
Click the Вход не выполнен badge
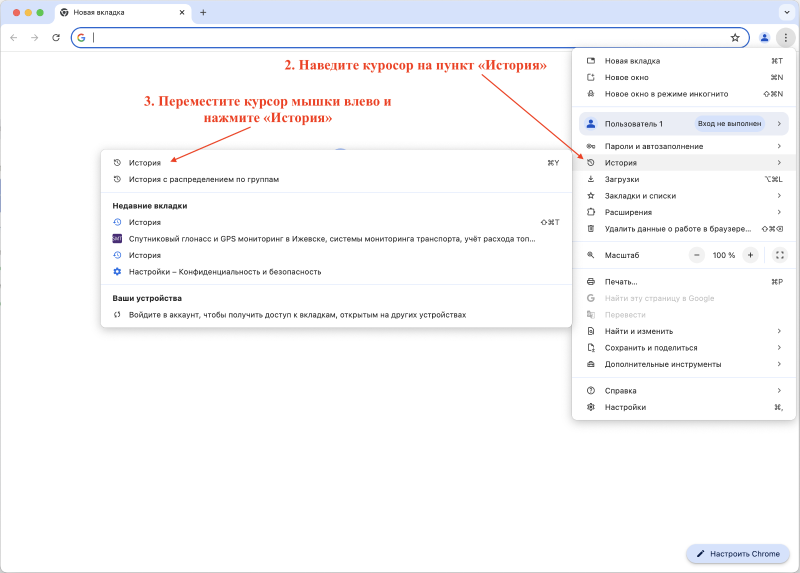(x=729, y=123)
